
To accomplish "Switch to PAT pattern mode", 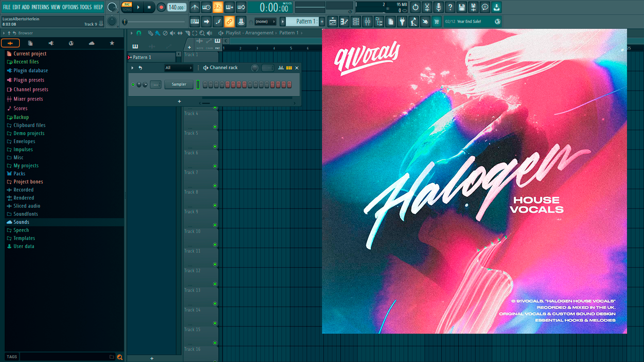I will (x=127, y=4).
